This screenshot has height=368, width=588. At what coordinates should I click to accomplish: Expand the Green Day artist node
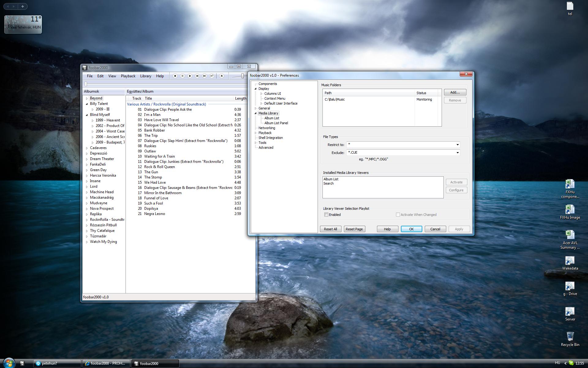(87, 170)
